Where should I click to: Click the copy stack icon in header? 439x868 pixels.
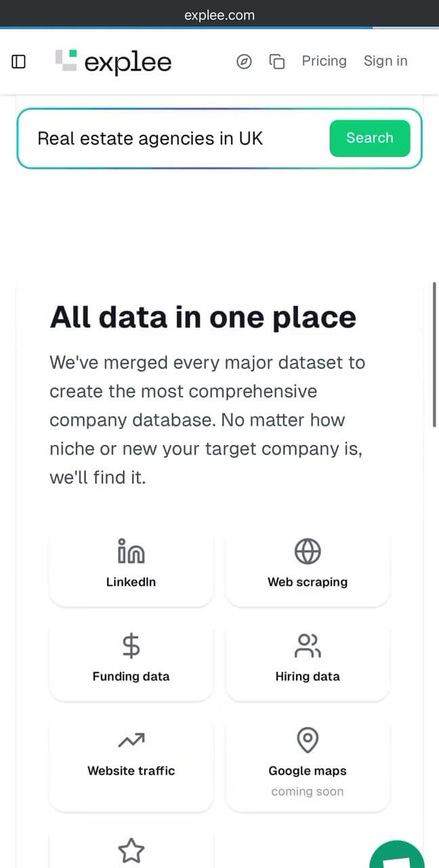[x=277, y=62]
